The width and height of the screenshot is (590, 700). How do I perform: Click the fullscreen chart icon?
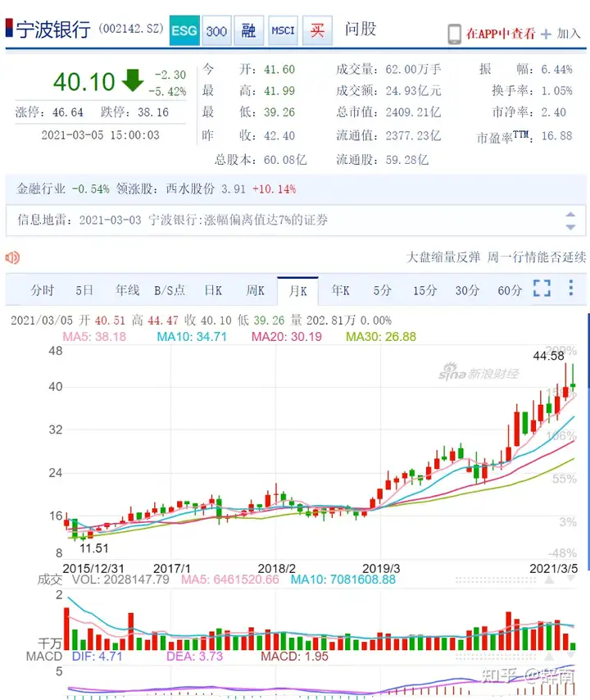click(542, 289)
